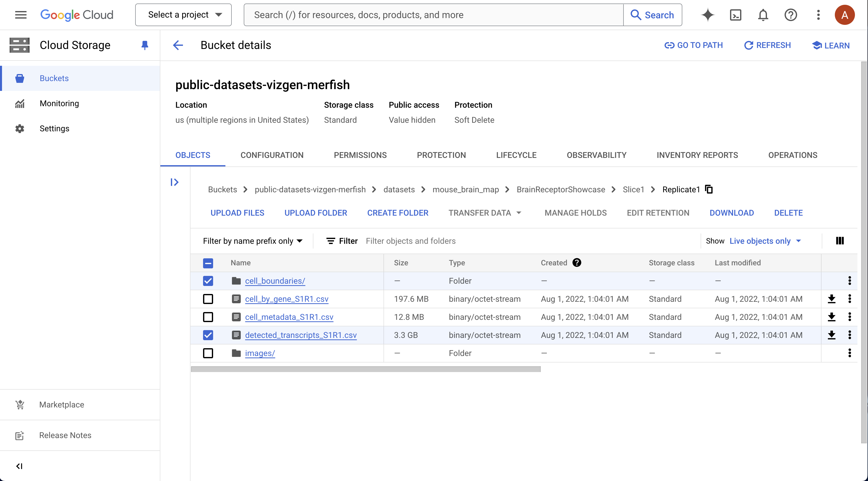Click the Go To Path button
Viewport: 868px width, 481px height.
693,45
